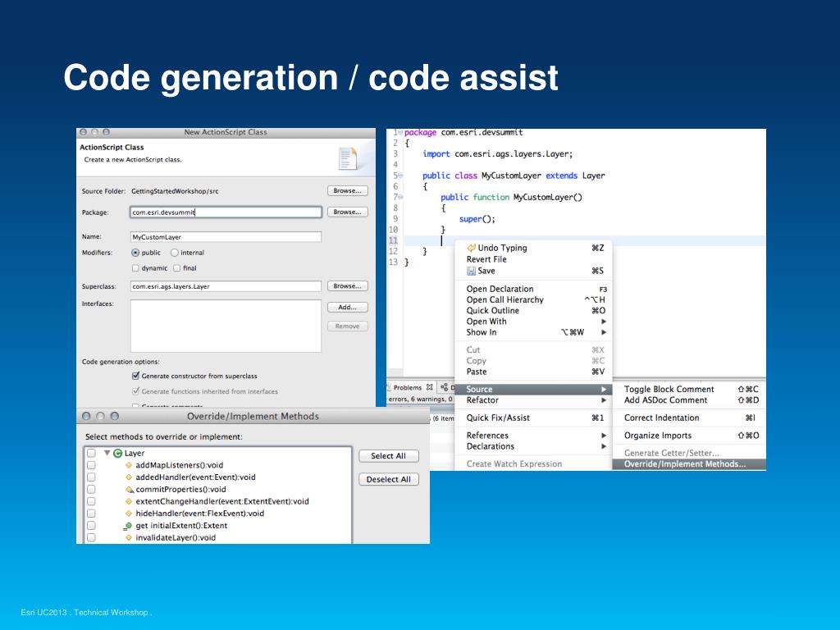The image size is (840, 630).
Task: Click the green Layer class icon
Action: point(118,453)
